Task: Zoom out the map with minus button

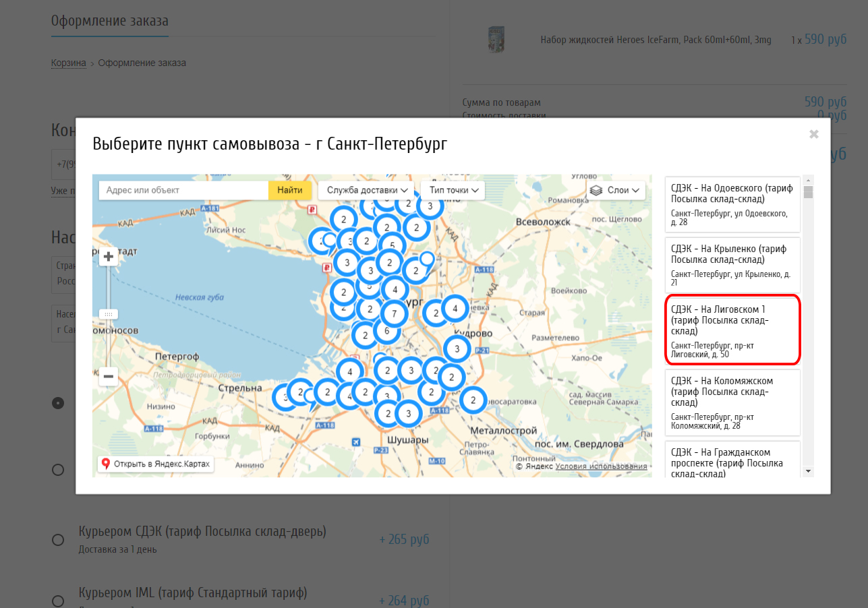Action: click(108, 377)
